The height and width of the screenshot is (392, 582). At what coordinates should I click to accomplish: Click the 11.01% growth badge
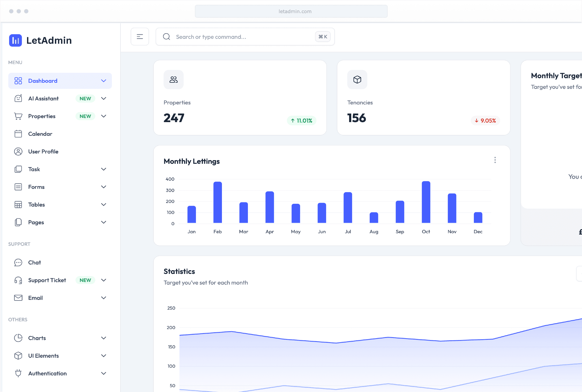coord(301,120)
